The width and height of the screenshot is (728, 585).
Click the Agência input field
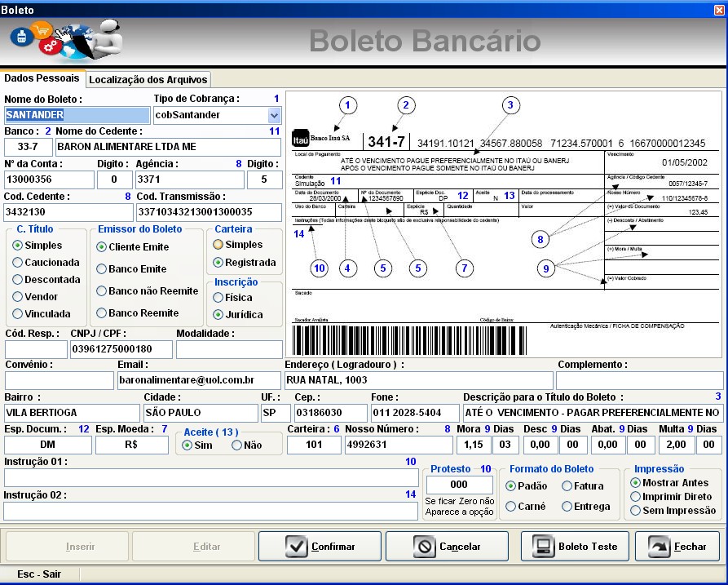pos(189,179)
